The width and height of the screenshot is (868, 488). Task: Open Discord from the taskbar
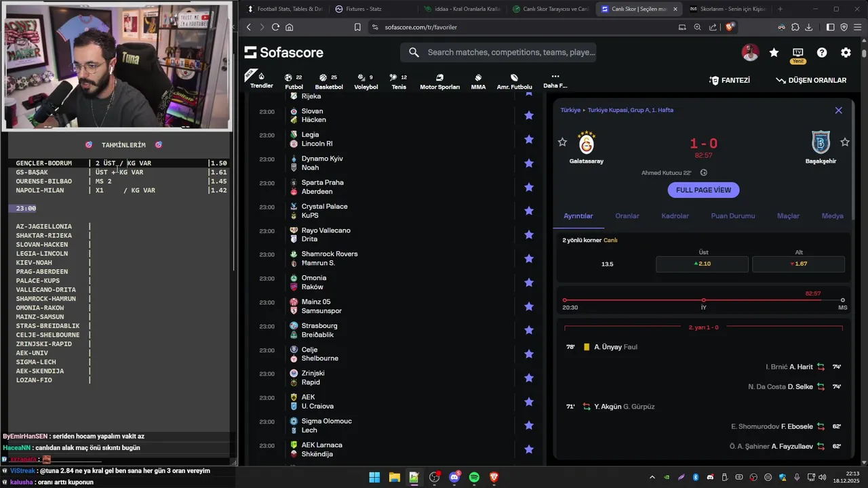click(x=454, y=477)
